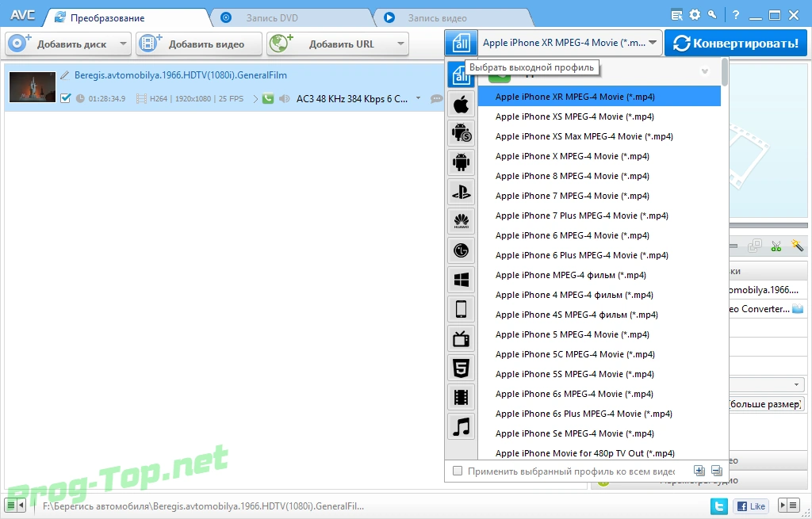Click the subtitle bubble icon in the file row
This screenshot has height=519, width=812.
[x=437, y=98]
